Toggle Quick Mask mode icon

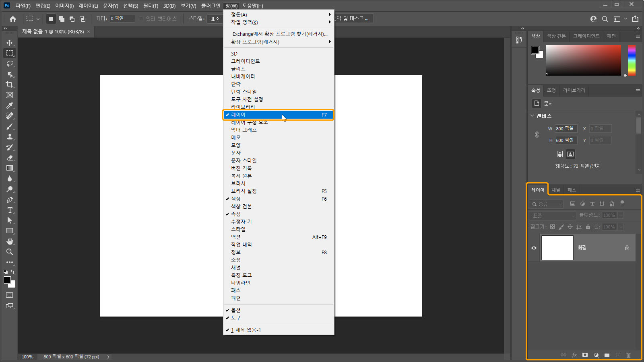click(10, 295)
